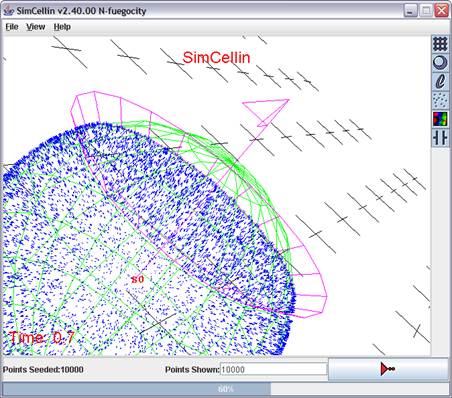
Task: Click the Time: 0.7 readout
Action: click(42, 338)
